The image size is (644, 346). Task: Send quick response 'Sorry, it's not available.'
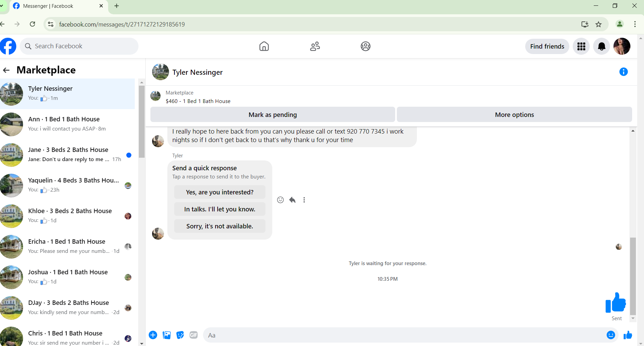pyautogui.click(x=220, y=226)
